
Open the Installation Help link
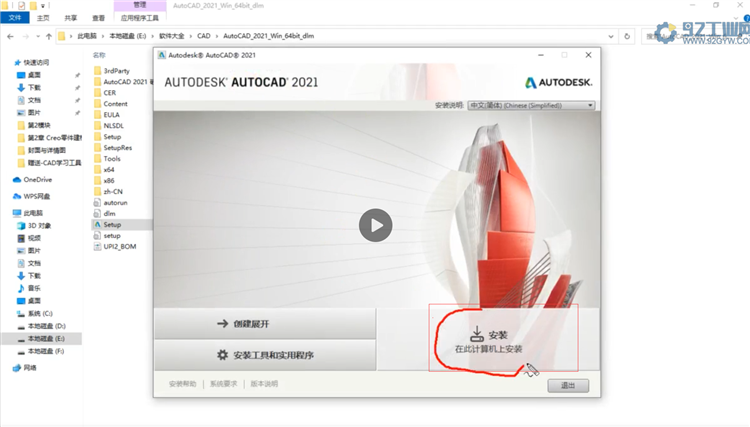tap(183, 383)
